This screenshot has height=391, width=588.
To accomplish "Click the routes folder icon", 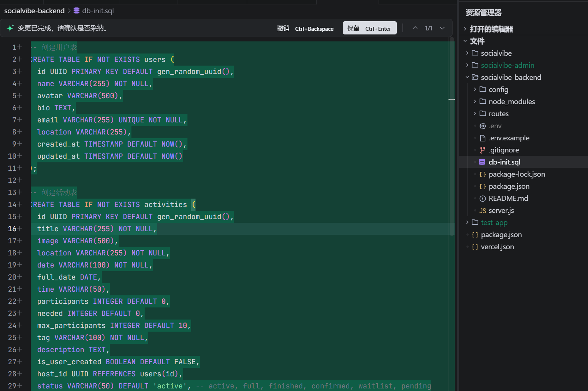I will tap(483, 114).
